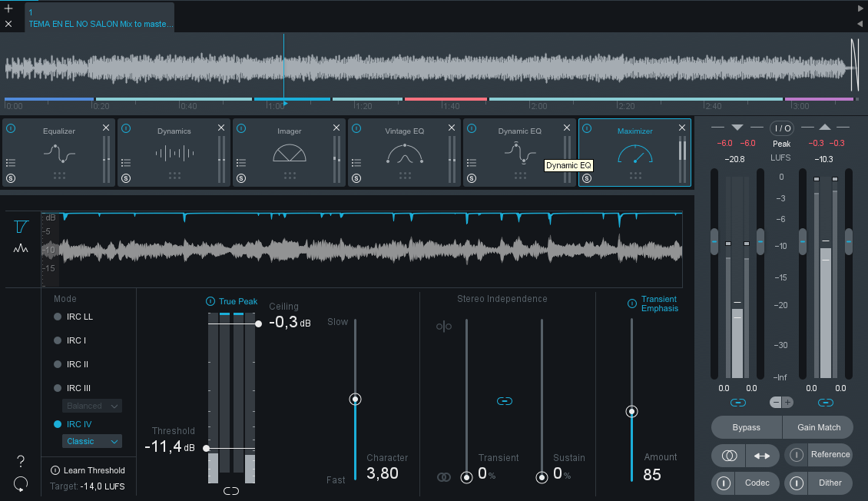The width and height of the screenshot is (868, 501).
Task: Click the undo history circular arrow icon
Action: tap(21, 484)
